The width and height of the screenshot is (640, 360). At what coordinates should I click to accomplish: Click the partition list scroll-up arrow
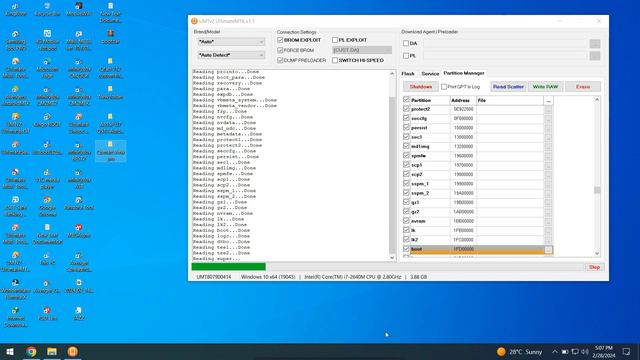pos(597,100)
